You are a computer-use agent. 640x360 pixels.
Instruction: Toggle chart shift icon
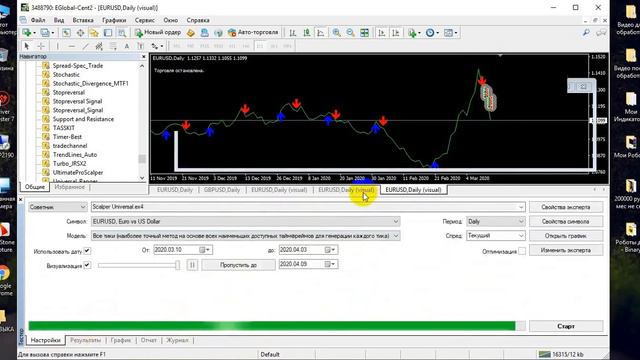(x=396, y=33)
